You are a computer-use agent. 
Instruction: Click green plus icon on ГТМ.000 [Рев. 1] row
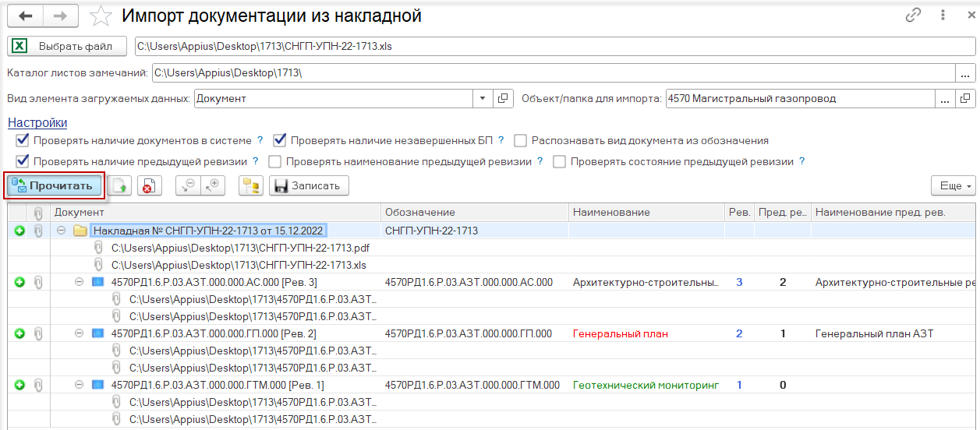coord(19,385)
